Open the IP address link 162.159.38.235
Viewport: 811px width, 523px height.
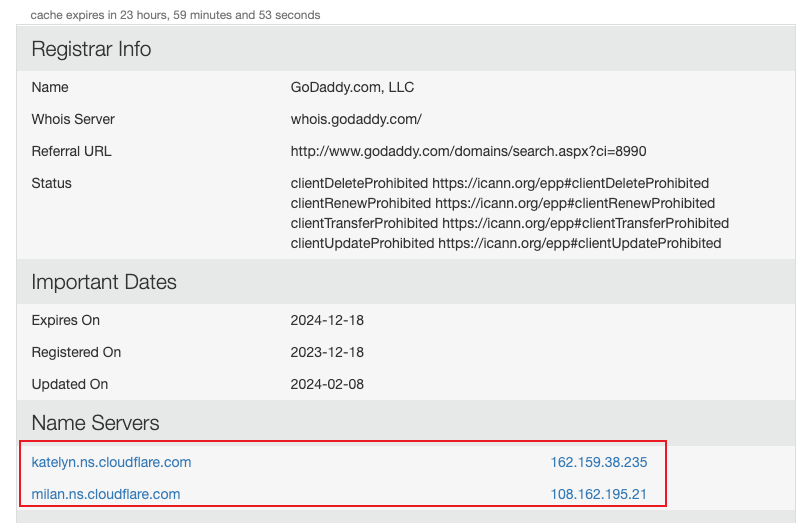pos(598,462)
